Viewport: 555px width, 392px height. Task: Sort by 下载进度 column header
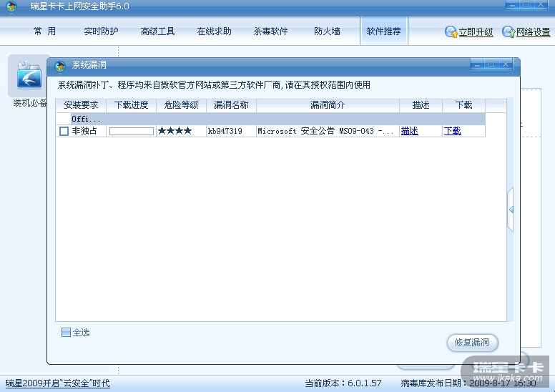(132, 105)
